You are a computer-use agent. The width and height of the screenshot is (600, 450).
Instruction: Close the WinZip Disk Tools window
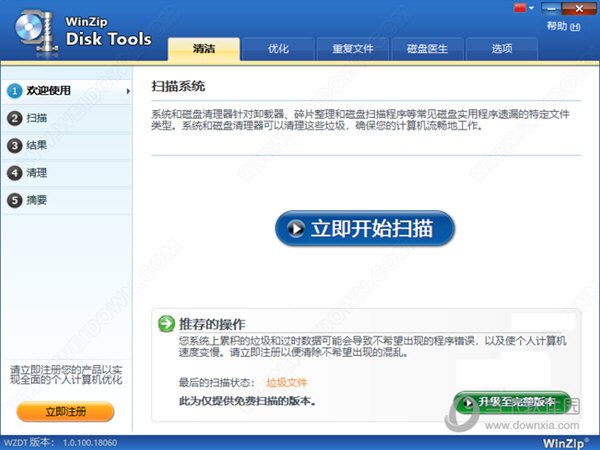[579, 8]
